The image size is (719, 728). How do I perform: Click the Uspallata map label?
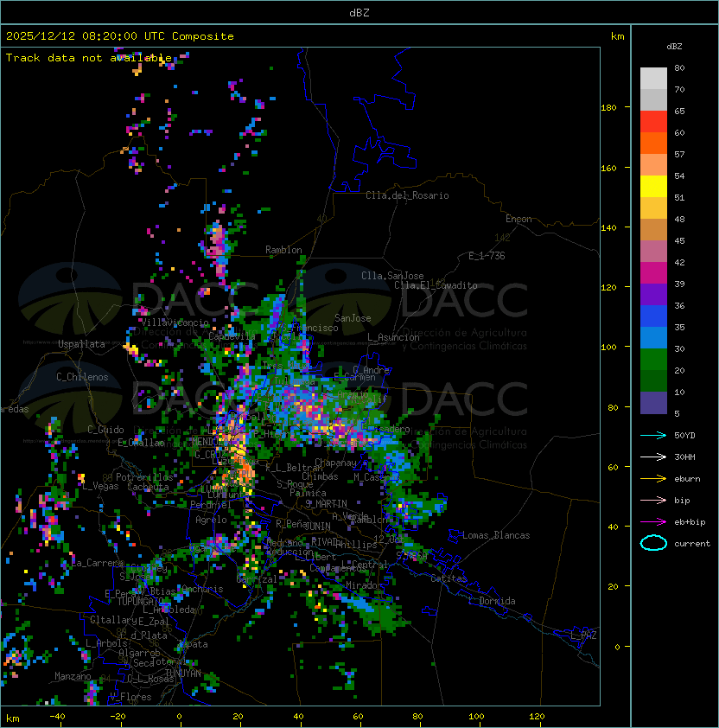click(x=81, y=344)
